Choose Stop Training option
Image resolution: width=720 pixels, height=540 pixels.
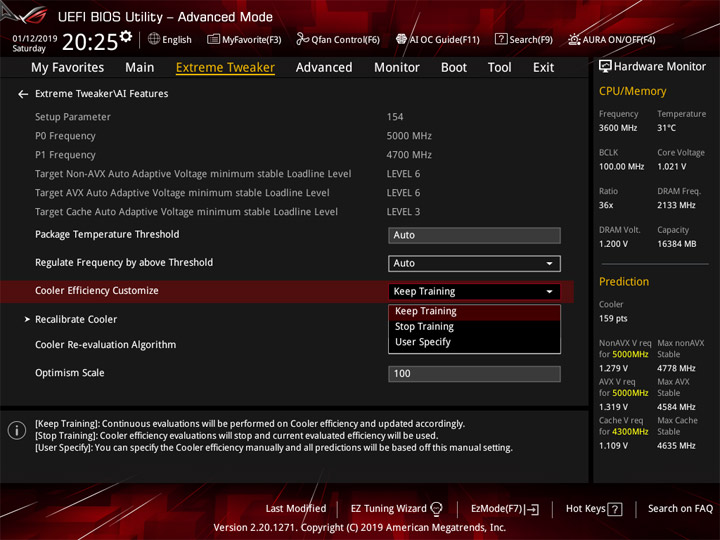(x=474, y=326)
